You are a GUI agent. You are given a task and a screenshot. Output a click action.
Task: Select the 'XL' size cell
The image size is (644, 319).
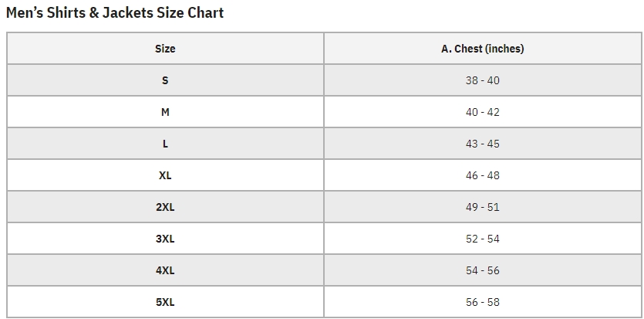pyautogui.click(x=165, y=175)
